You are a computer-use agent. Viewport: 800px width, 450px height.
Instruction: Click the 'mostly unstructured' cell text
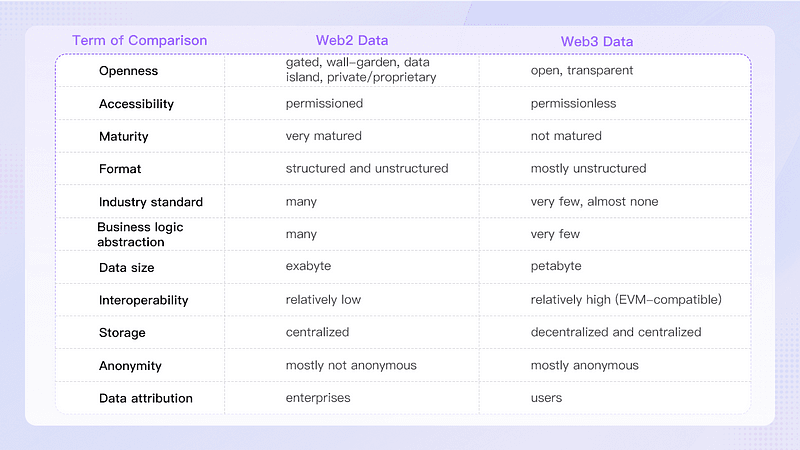pyautogui.click(x=588, y=168)
